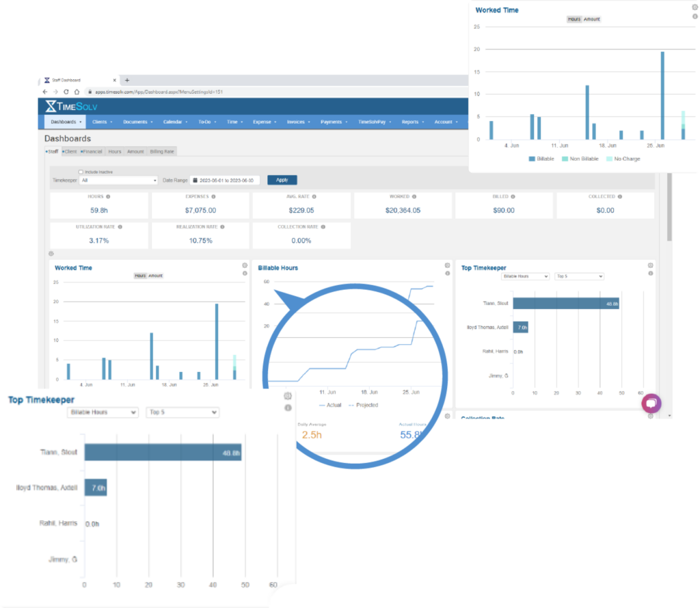Click the browser reload icon
This screenshot has height=608, width=700.
pos(66,92)
